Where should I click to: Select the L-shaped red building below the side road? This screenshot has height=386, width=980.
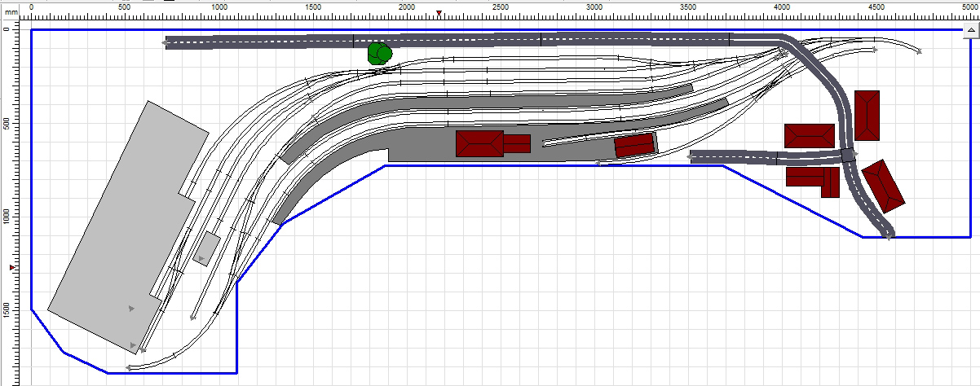pos(813,178)
